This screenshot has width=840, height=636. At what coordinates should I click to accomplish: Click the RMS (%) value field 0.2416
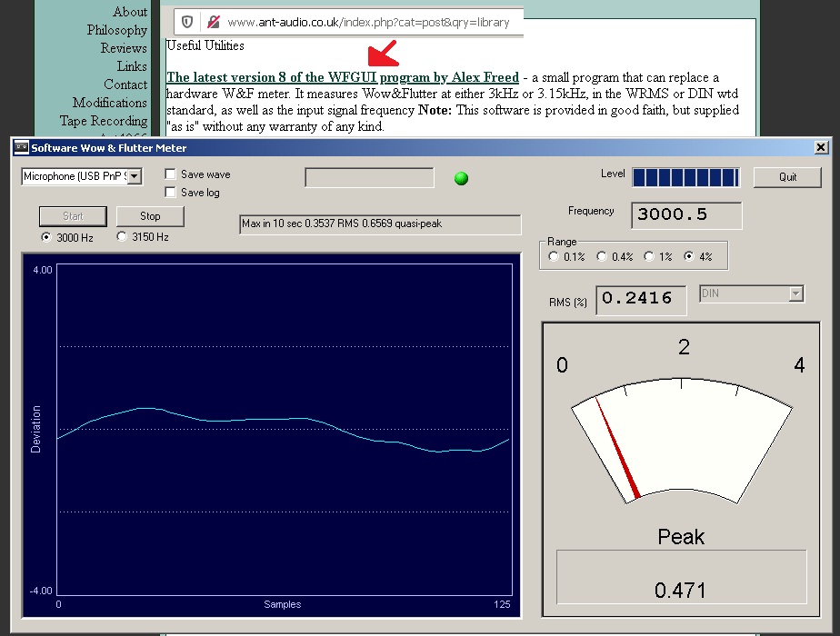click(x=641, y=300)
